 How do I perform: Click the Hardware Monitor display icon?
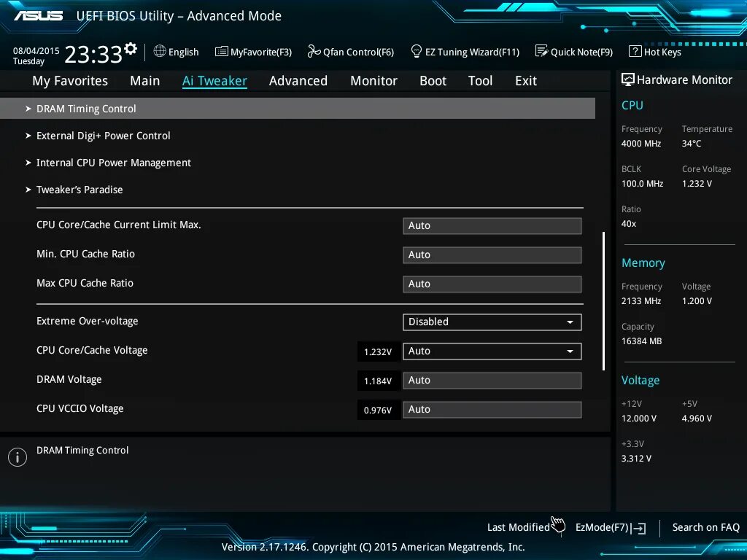[x=628, y=79]
